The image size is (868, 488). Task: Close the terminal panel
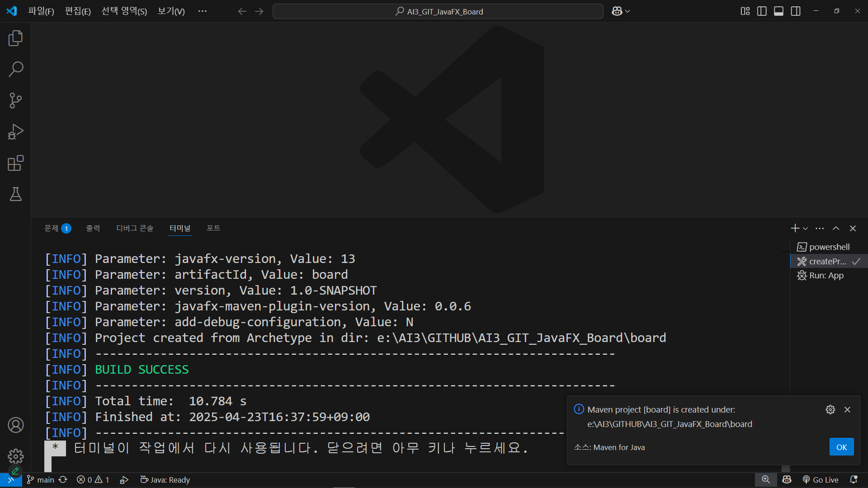pos(853,229)
